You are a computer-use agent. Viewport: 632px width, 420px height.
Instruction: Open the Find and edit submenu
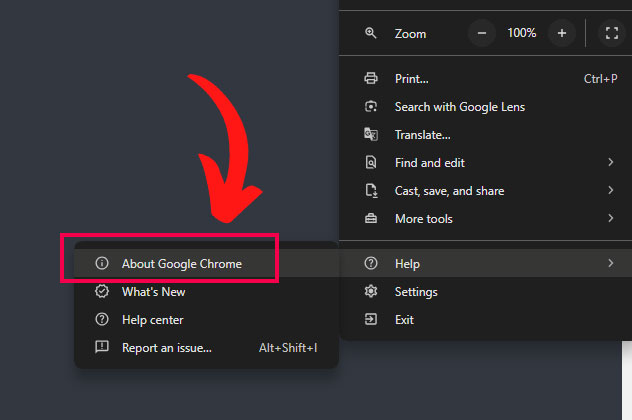486,162
